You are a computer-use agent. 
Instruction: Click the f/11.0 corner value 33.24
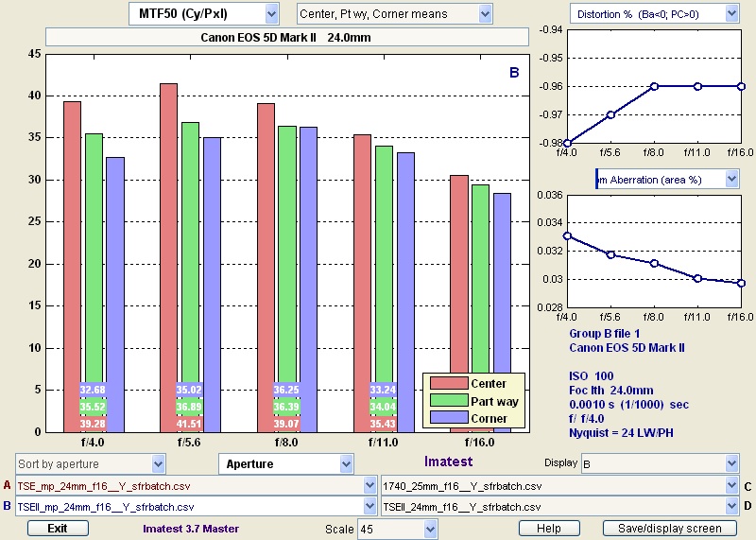[x=383, y=390]
